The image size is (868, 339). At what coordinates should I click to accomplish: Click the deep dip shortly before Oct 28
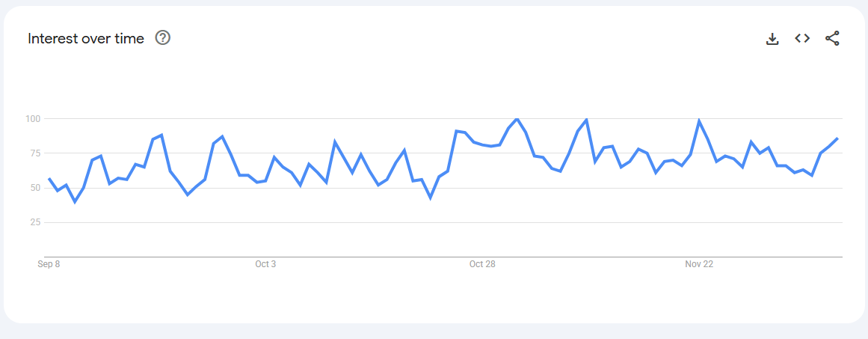click(431, 198)
